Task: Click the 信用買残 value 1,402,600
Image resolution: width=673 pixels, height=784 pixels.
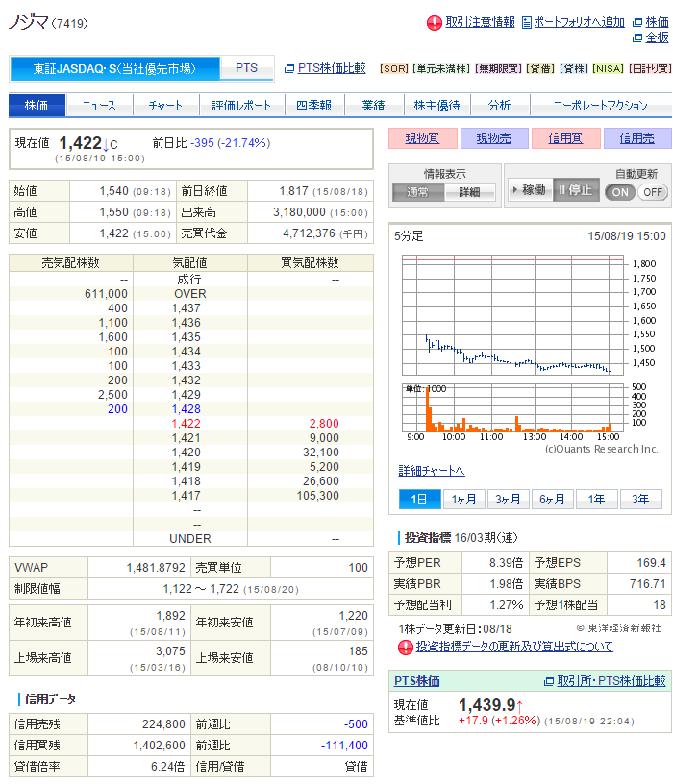Action: [x=160, y=746]
